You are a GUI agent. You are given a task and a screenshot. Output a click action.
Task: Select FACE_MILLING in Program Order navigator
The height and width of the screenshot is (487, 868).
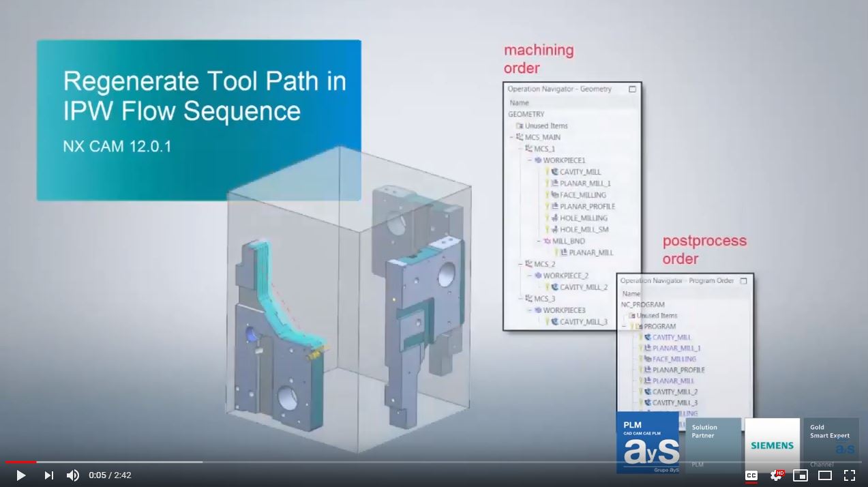[674, 359]
